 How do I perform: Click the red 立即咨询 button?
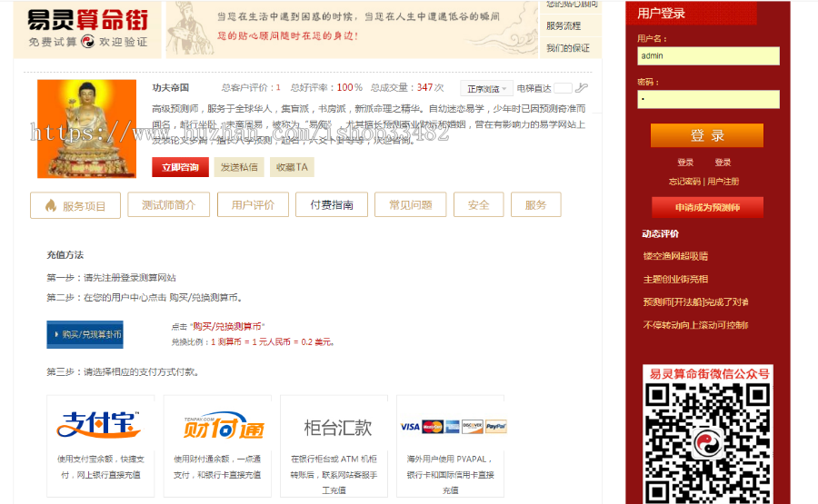[x=181, y=167]
